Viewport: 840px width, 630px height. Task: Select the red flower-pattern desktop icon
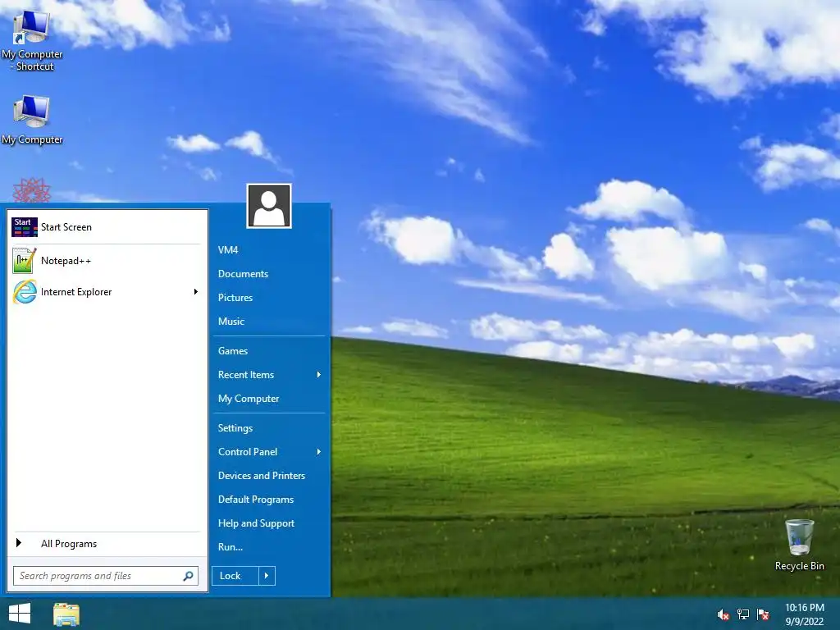tap(32, 190)
